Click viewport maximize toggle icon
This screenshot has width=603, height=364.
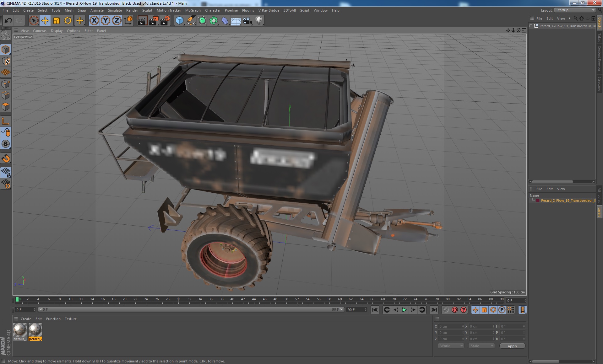coord(524,30)
